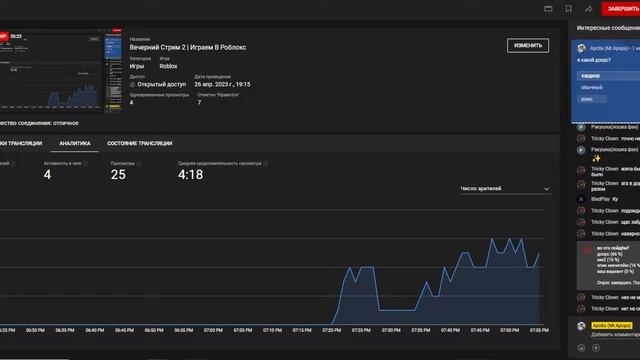
Task: Click the poll question в какой доорс?
Action: click(x=594, y=60)
